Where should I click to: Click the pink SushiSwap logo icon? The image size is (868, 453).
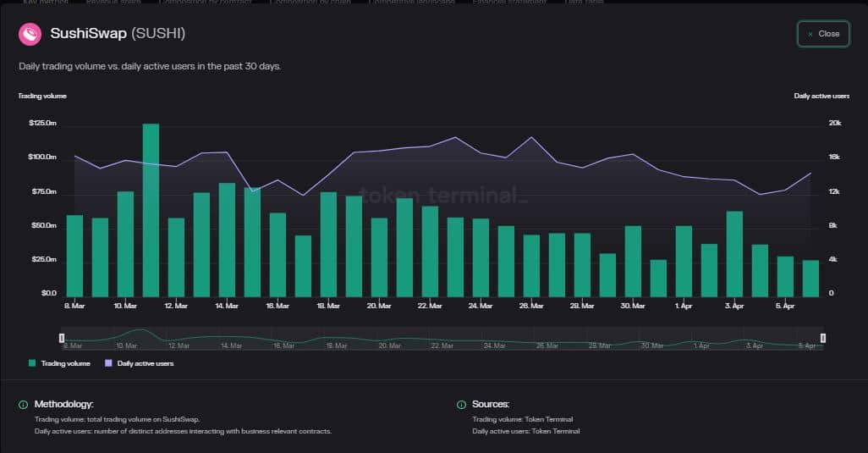30,34
